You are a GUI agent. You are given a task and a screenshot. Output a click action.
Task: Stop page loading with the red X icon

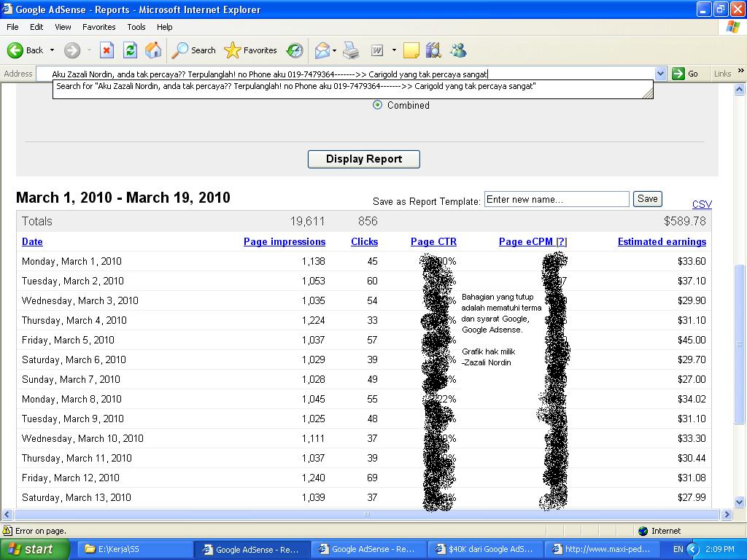click(107, 50)
